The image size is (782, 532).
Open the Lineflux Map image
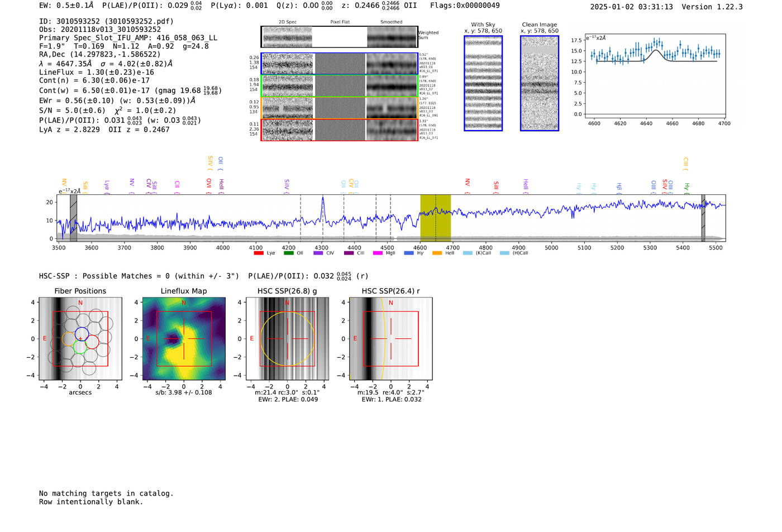[x=184, y=339]
